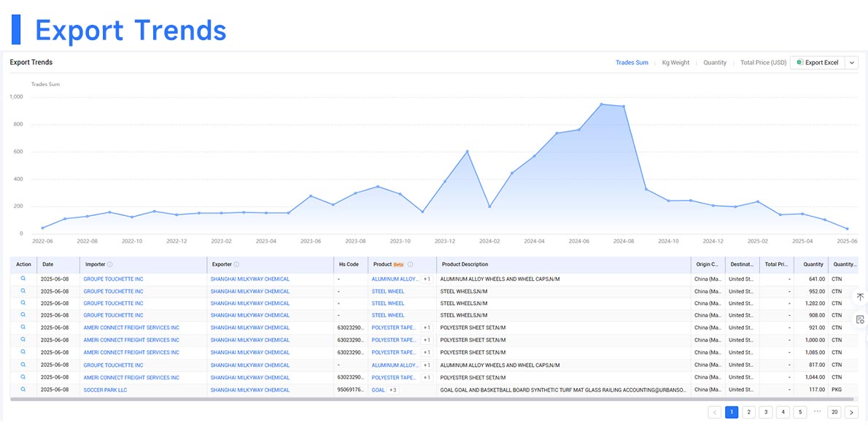Open the magnifier for the 1,282.00 row
This screenshot has width=868, height=426.
click(23, 303)
